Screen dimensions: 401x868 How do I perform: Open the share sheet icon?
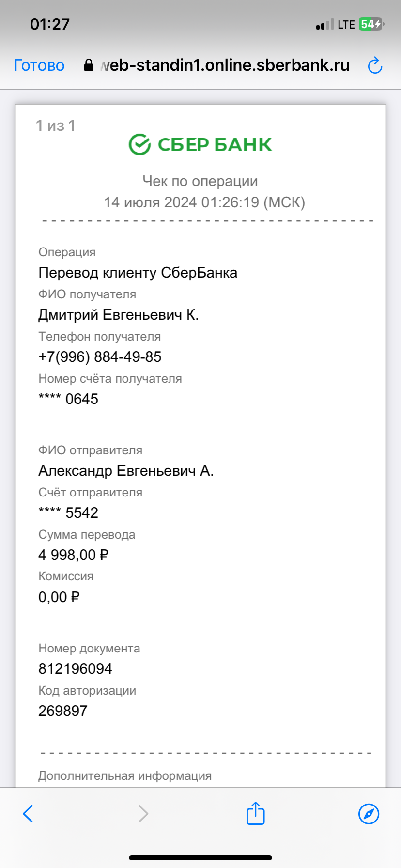click(x=255, y=813)
